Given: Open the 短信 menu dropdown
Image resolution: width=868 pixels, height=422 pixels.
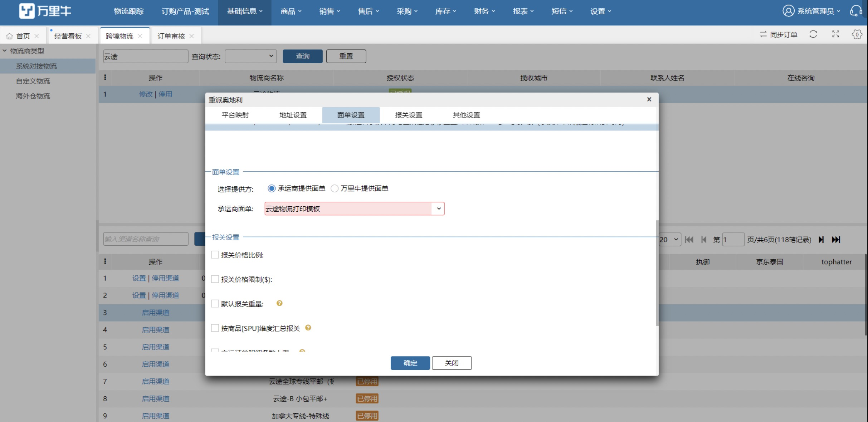Looking at the screenshot, I should 562,11.
